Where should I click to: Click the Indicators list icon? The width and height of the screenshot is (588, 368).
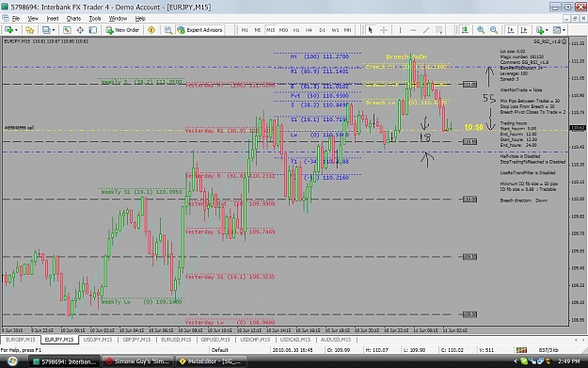point(540,30)
